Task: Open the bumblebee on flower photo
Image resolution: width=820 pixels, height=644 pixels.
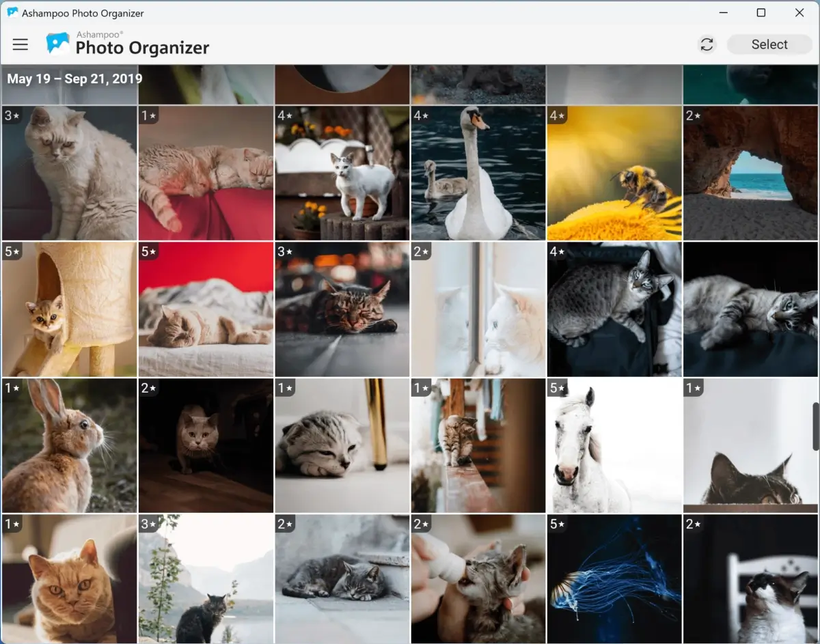Action: pos(614,173)
